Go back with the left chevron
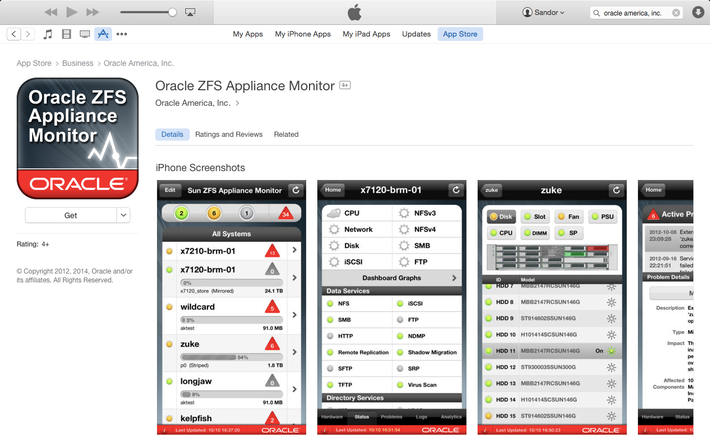710x443 pixels. [x=14, y=34]
